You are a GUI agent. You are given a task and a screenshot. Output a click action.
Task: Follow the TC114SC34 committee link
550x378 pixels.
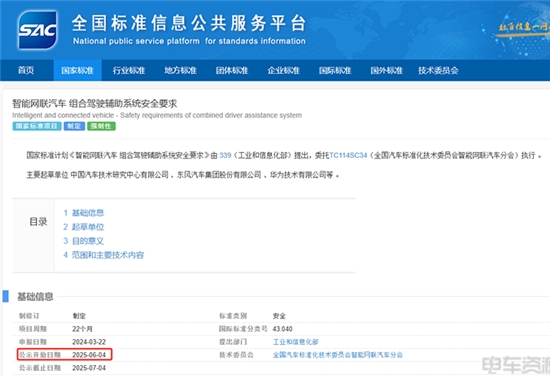pos(348,155)
